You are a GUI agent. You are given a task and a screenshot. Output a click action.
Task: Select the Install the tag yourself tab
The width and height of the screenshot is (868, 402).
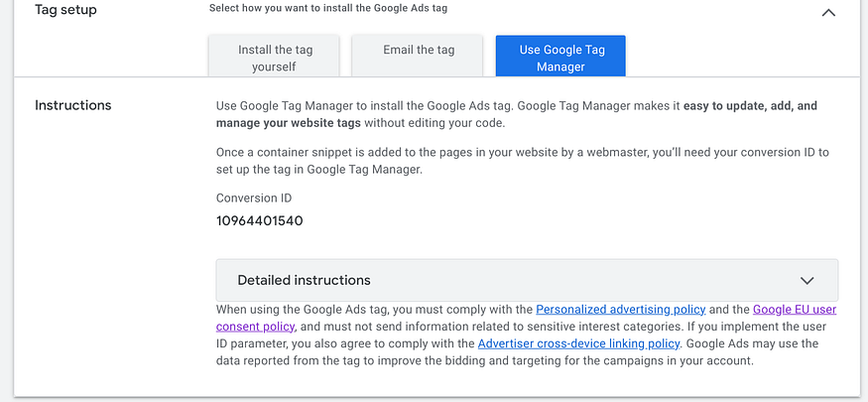[x=274, y=57]
